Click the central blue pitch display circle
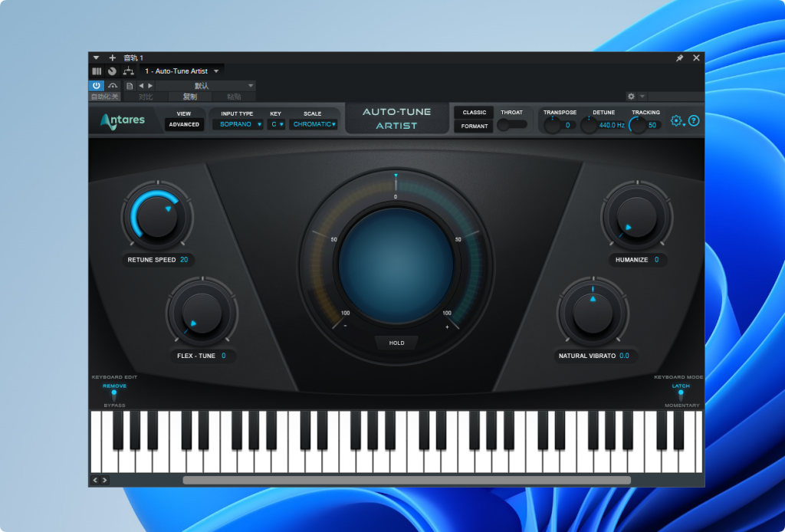This screenshot has width=785, height=532. [396, 265]
